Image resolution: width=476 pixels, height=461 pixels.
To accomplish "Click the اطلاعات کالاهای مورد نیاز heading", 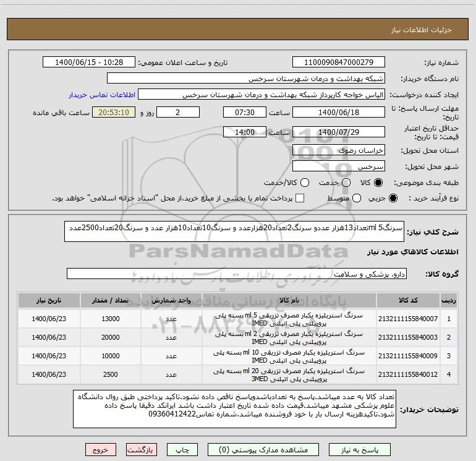I will coord(412,252).
